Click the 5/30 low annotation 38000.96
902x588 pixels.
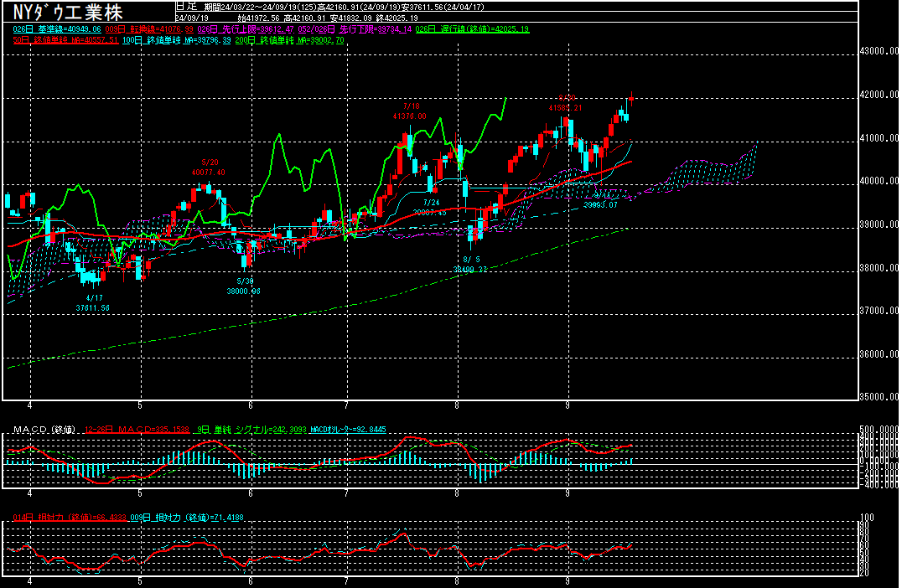pos(243,291)
